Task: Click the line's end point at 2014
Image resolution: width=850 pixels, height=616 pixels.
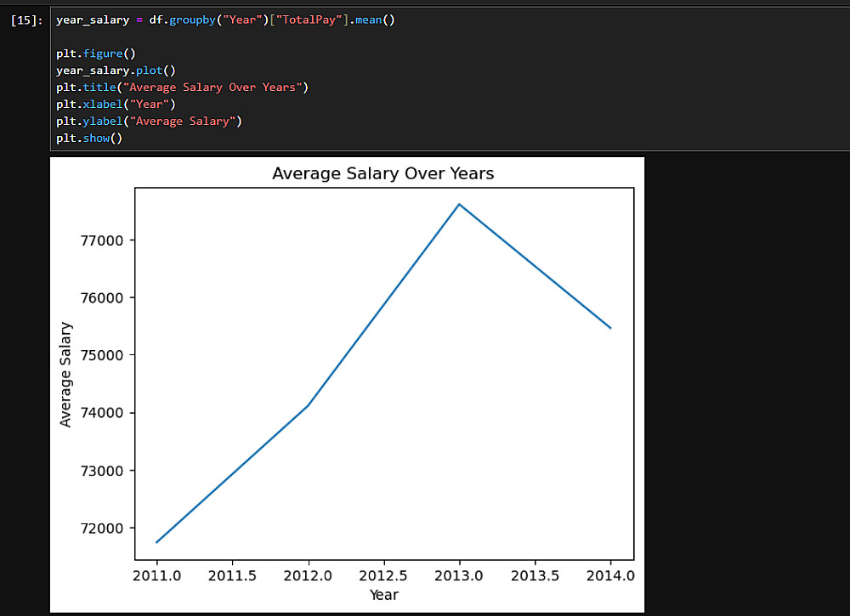Action: pyautogui.click(x=610, y=327)
